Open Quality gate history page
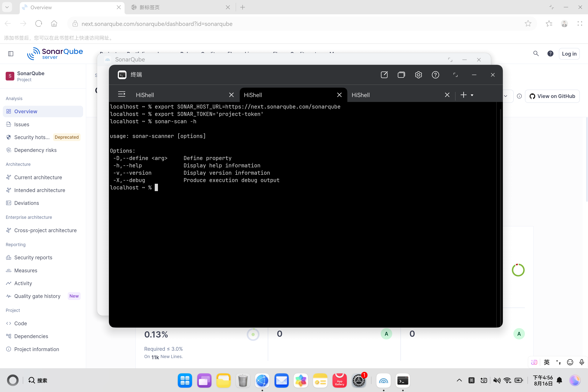Screen dimensions: 588x392 click(x=43, y=296)
